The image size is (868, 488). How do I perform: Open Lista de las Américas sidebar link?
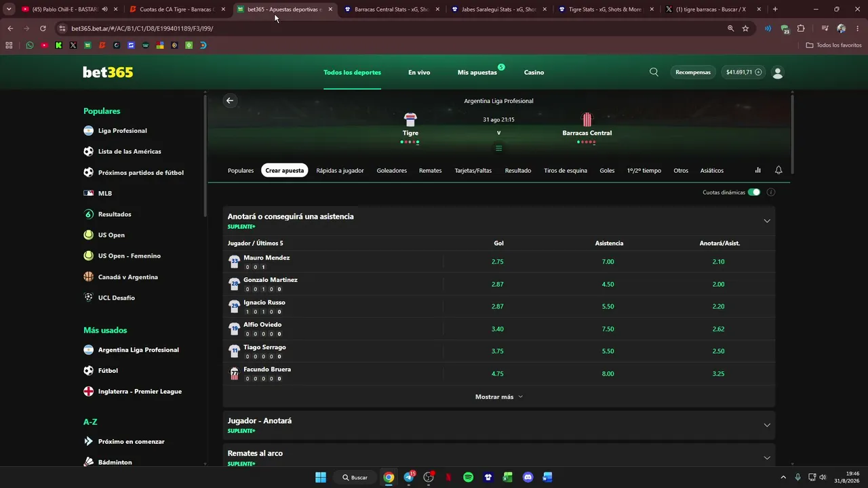point(130,152)
